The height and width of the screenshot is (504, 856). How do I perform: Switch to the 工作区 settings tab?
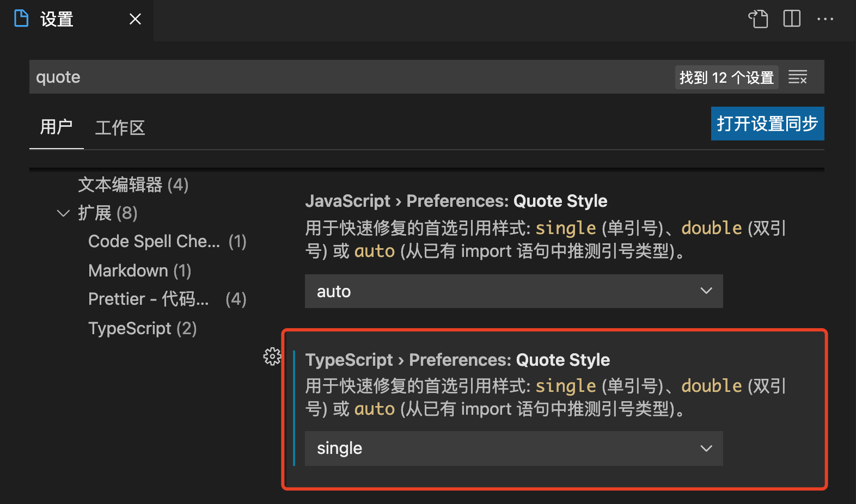pyautogui.click(x=120, y=128)
